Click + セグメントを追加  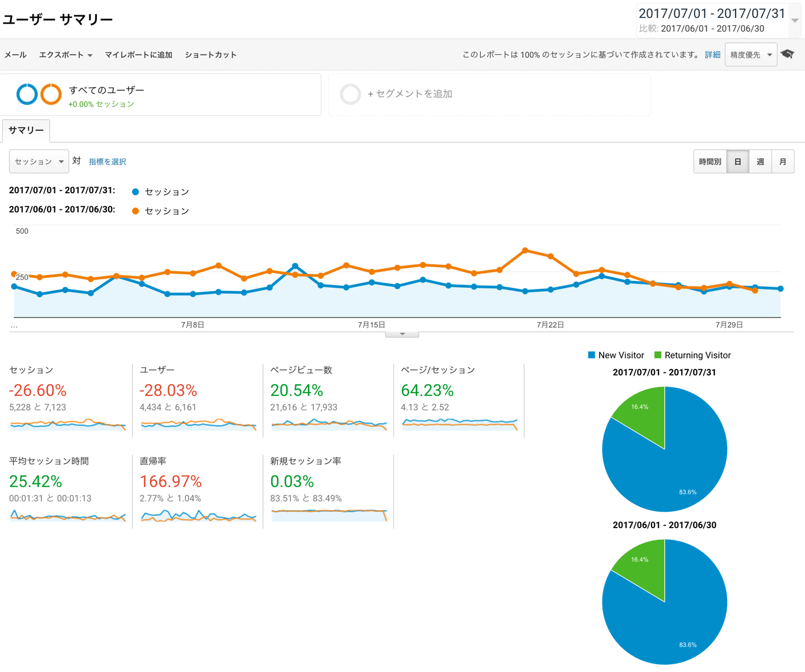coord(410,94)
